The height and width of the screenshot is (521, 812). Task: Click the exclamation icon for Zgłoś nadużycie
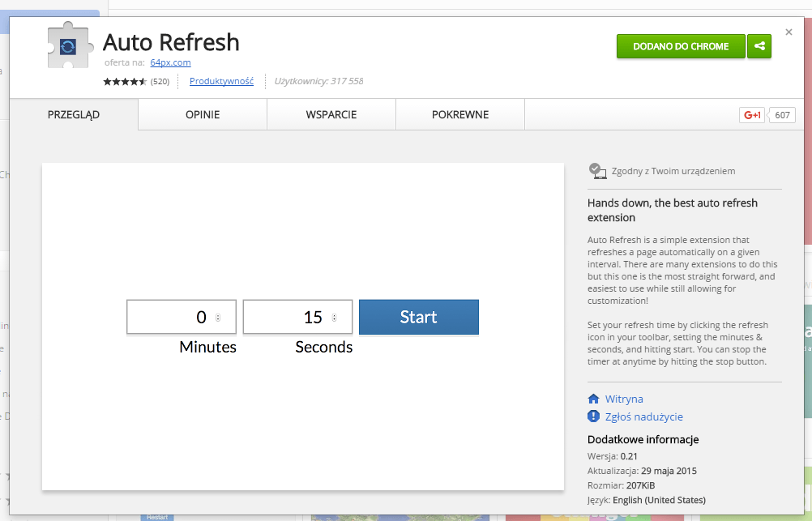[593, 416]
